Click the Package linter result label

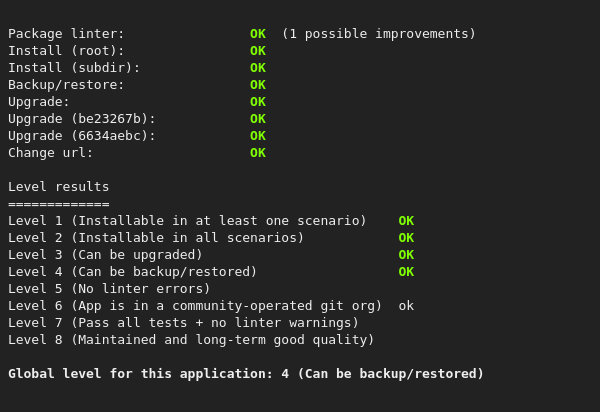[x=66, y=34]
